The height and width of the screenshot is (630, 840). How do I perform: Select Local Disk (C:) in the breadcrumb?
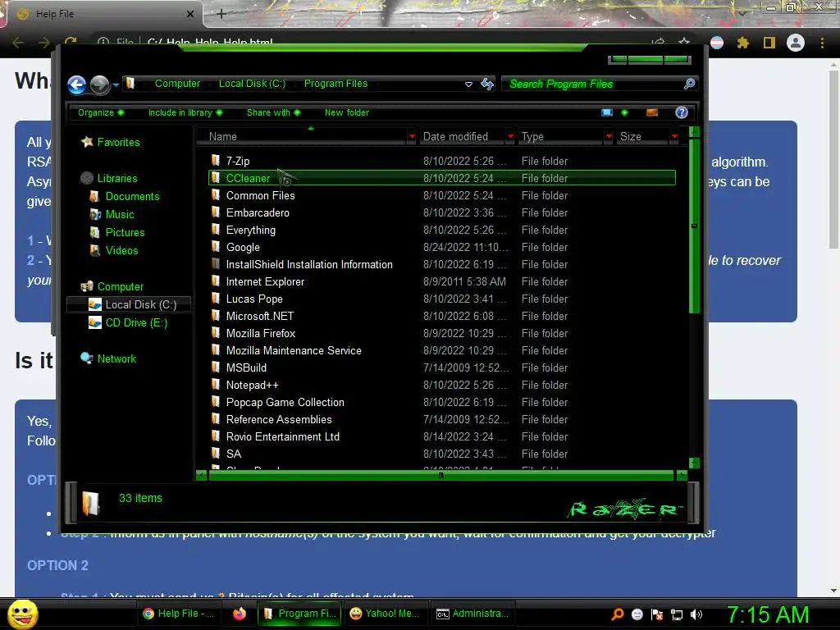[x=253, y=84]
